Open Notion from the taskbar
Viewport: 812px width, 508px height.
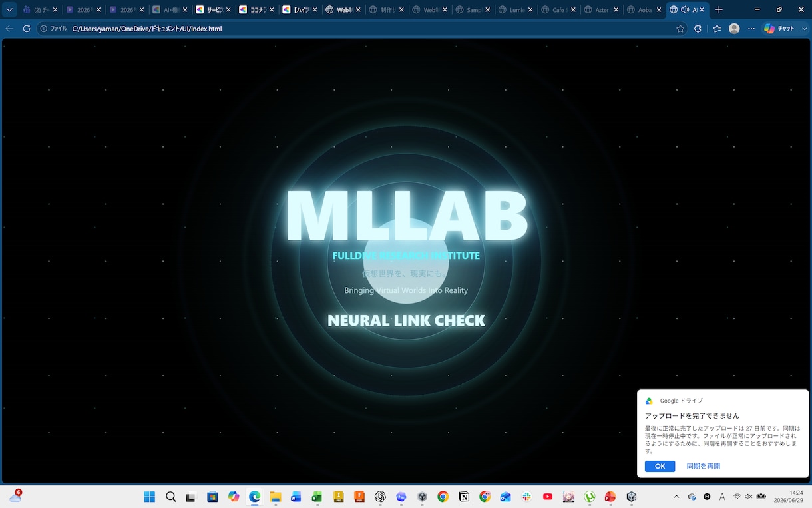pos(464,497)
